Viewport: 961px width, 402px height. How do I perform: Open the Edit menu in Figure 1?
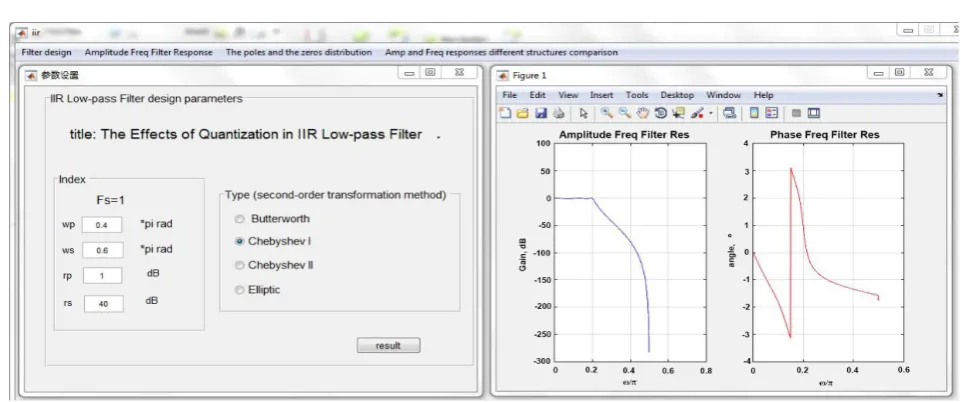537,96
